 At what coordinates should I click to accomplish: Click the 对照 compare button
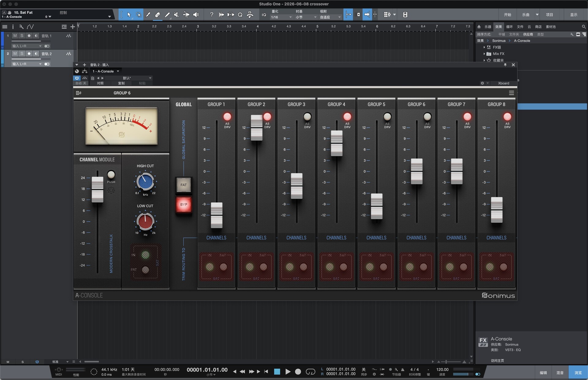point(100,83)
